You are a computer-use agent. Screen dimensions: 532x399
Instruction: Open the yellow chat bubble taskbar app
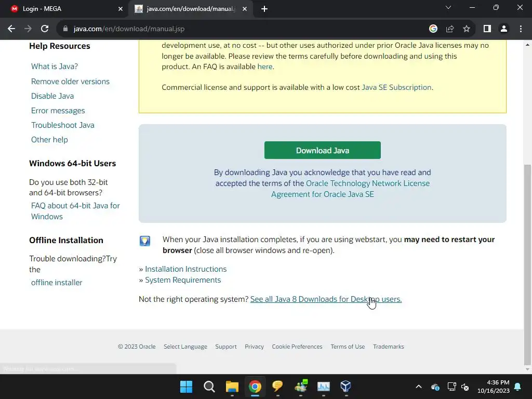[x=277, y=387]
